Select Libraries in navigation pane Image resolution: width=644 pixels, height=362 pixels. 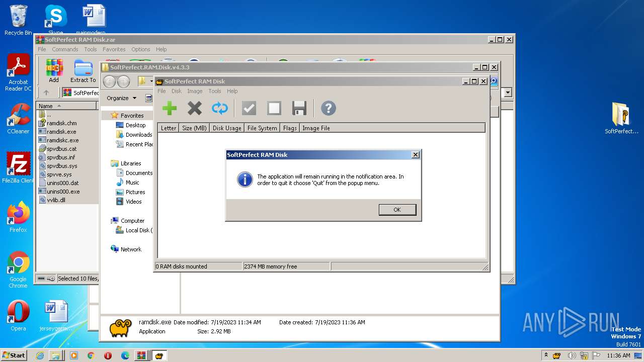(126, 163)
